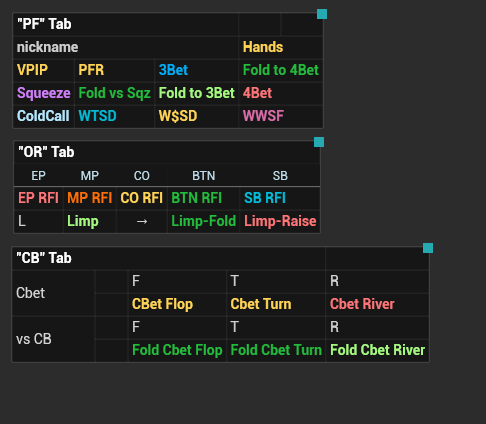Viewport: 486px width, 424px height.
Task: Click the F header above CBet Flop
Action: 177,281
